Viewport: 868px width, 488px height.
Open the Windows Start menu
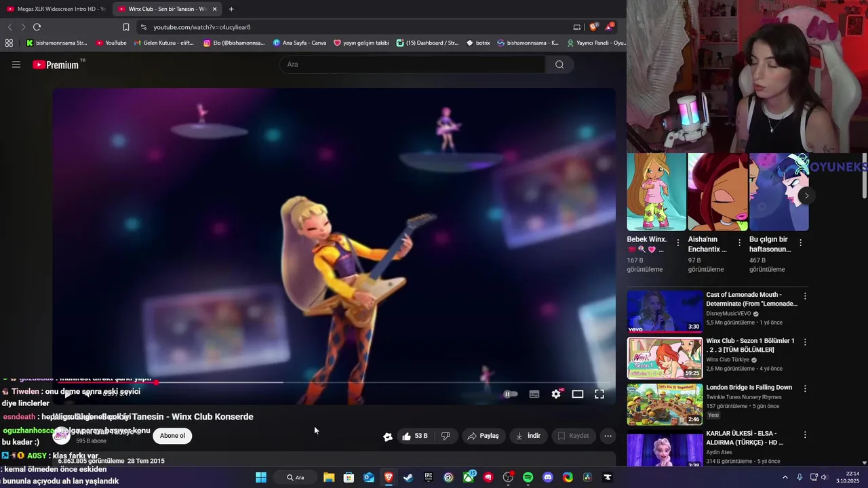click(x=261, y=477)
